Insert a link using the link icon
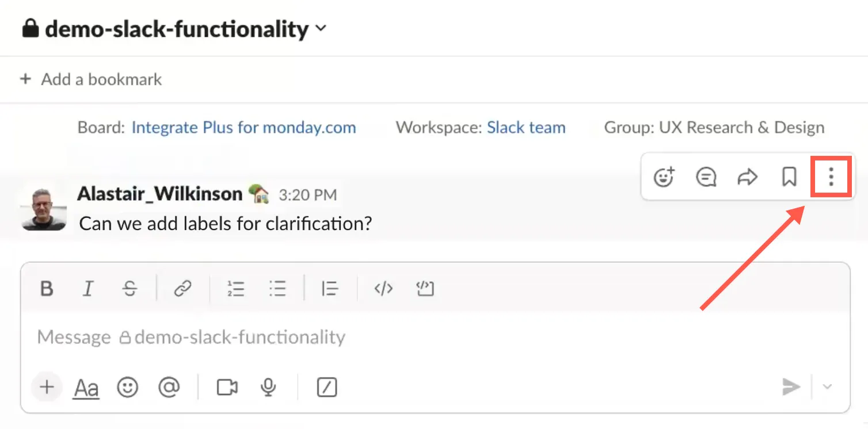Image resolution: width=868 pixels, height=429 pixels. tap(182, 288)
